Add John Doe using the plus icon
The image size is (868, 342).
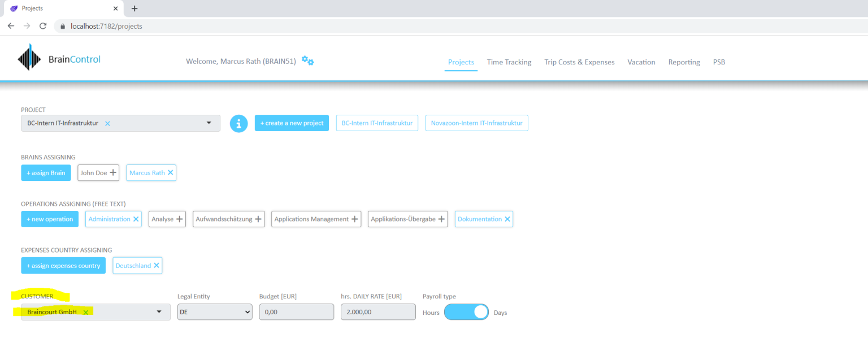pos(113,172)
